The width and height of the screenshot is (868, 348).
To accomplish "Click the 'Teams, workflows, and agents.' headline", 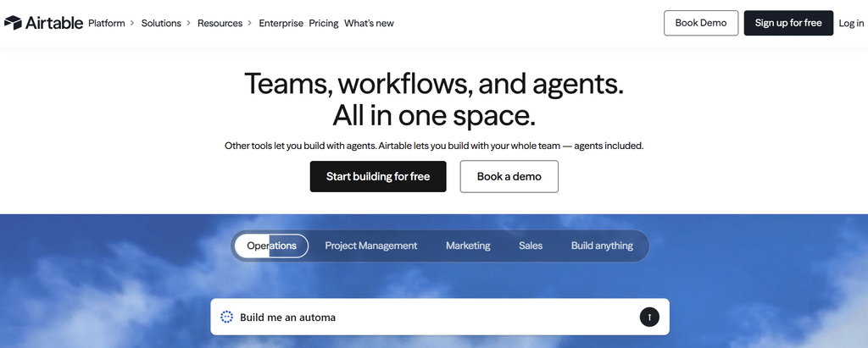I will click(x=434, y=83).
